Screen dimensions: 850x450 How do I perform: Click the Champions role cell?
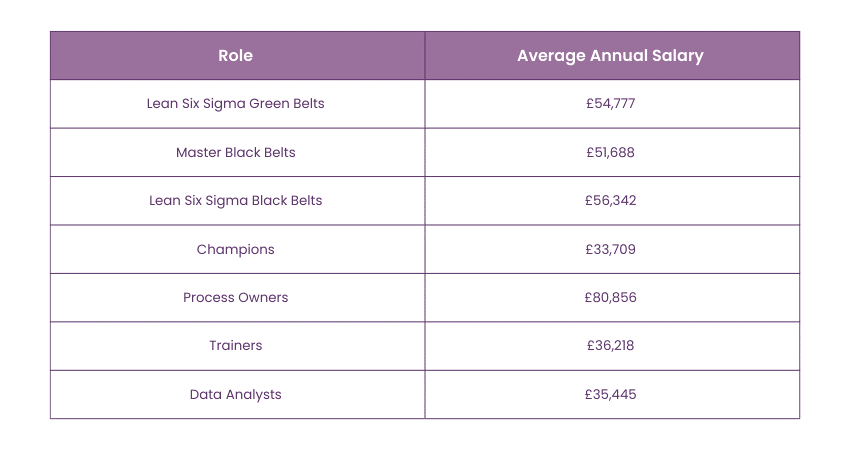pos(235,249)
